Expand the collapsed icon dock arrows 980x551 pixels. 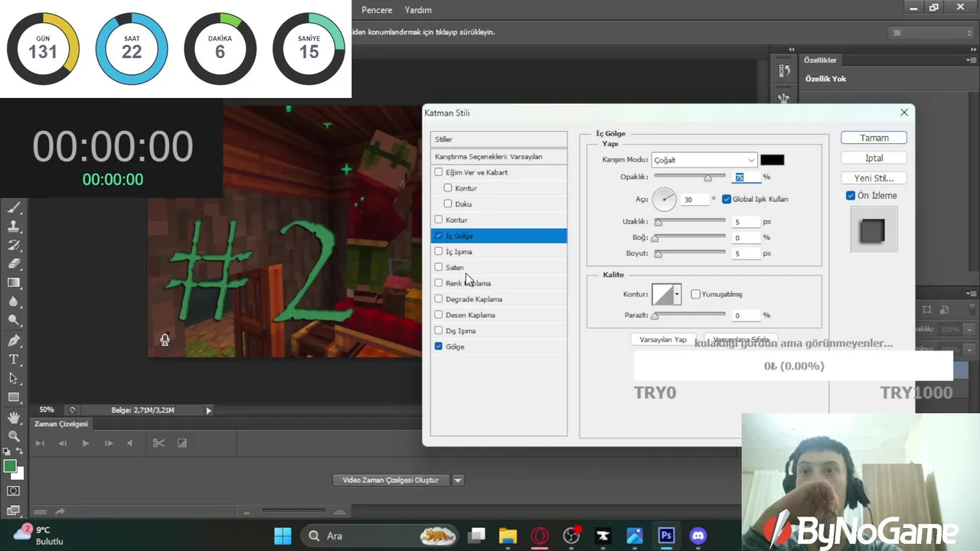pos(792,49)
